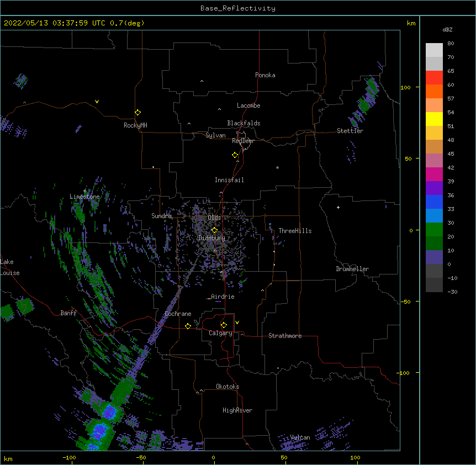
Task: Click the yellow marker south of Cochrane label
Action: [188, 326]
